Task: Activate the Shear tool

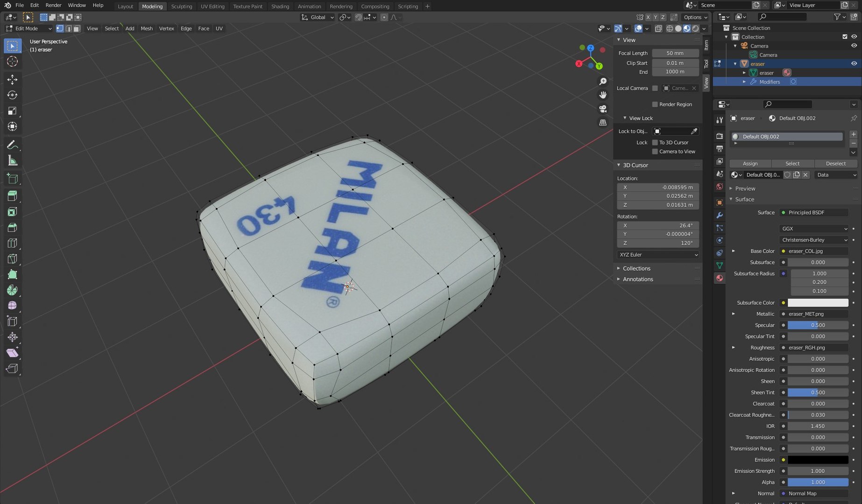Action: [13, 353]
